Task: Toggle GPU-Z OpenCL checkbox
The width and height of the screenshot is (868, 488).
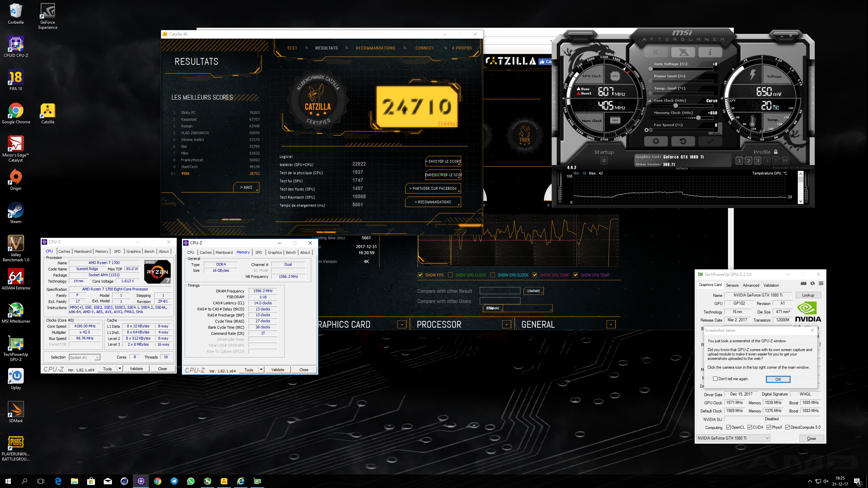Action: click(x=728, y=427)
